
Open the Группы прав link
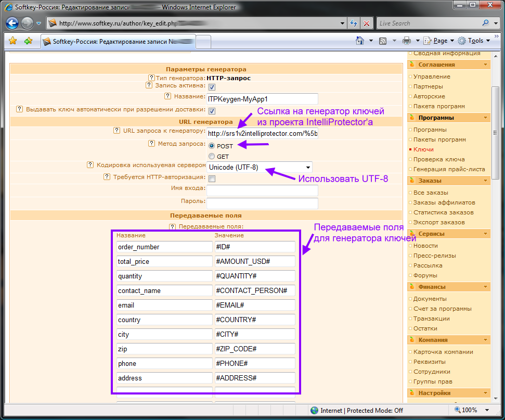(x=433, y=381)
